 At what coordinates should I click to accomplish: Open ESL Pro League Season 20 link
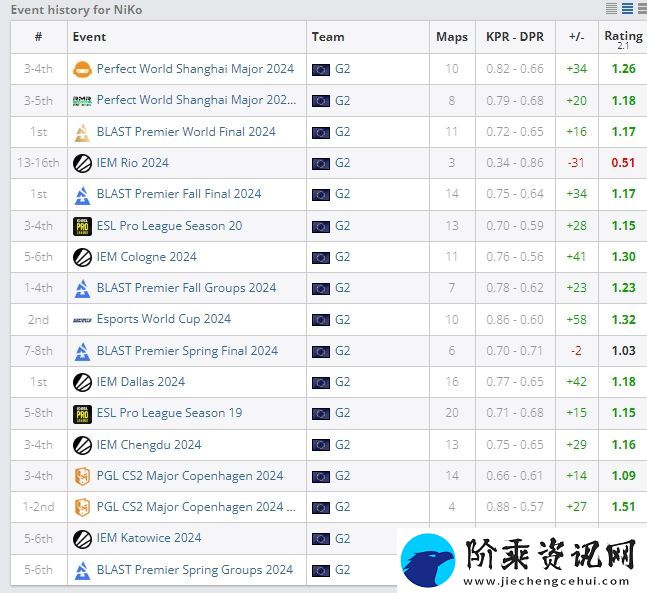[x=169, y=226]
